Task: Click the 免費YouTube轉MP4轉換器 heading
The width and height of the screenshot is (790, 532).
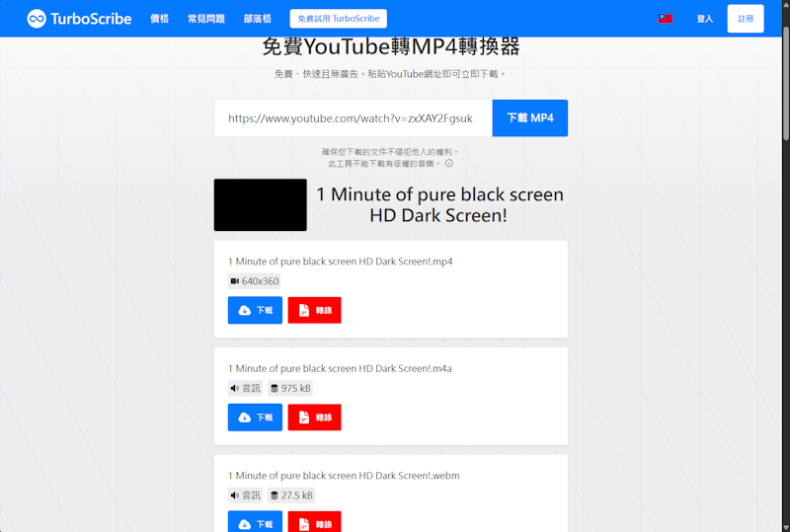Action: pyautogui.click(x=391, y=46)
